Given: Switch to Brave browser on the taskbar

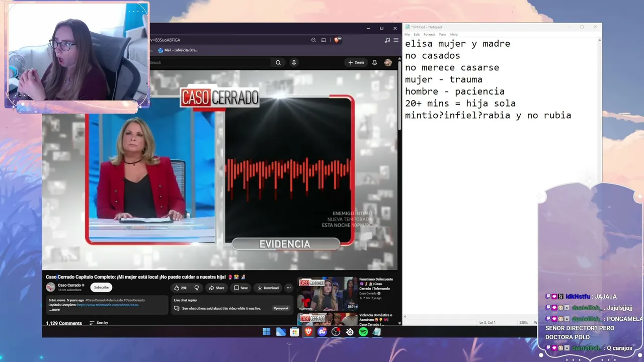Looking at the screenshot, I should point(308,332).
